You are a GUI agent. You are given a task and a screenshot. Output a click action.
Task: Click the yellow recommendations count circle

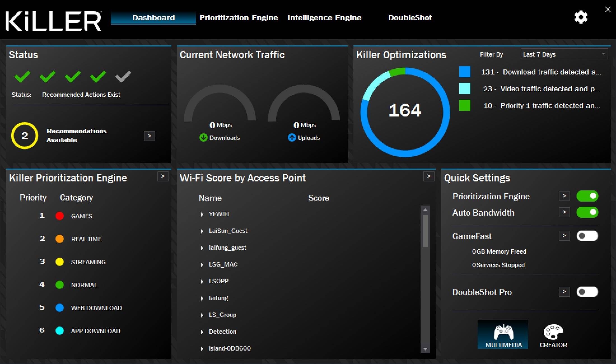[25, 136]
